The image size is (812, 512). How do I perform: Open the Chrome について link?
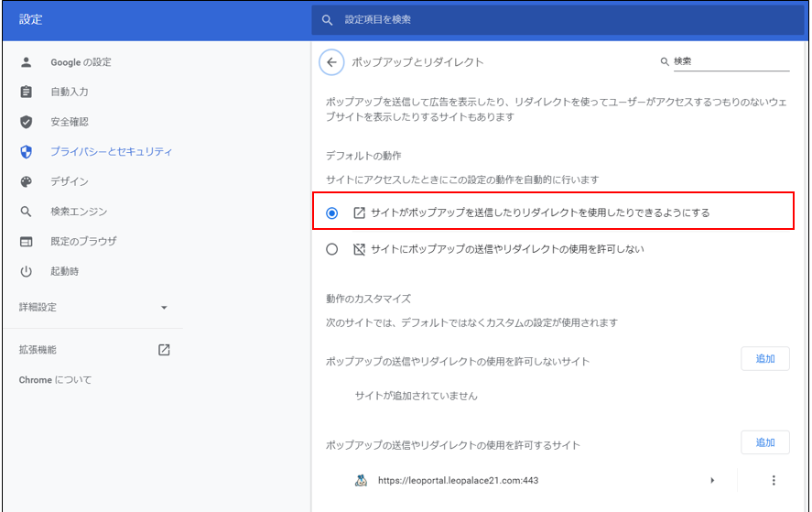56,380
